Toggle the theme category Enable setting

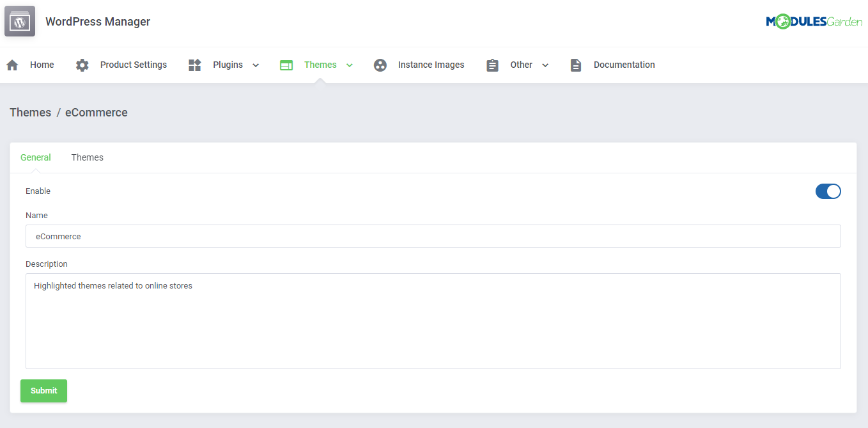click(x=828, y=191)
